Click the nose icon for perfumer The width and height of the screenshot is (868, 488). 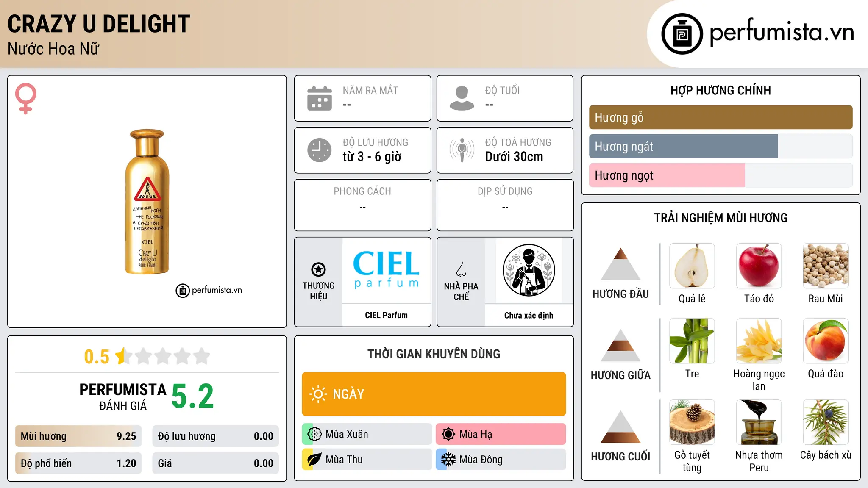(461, 269)
